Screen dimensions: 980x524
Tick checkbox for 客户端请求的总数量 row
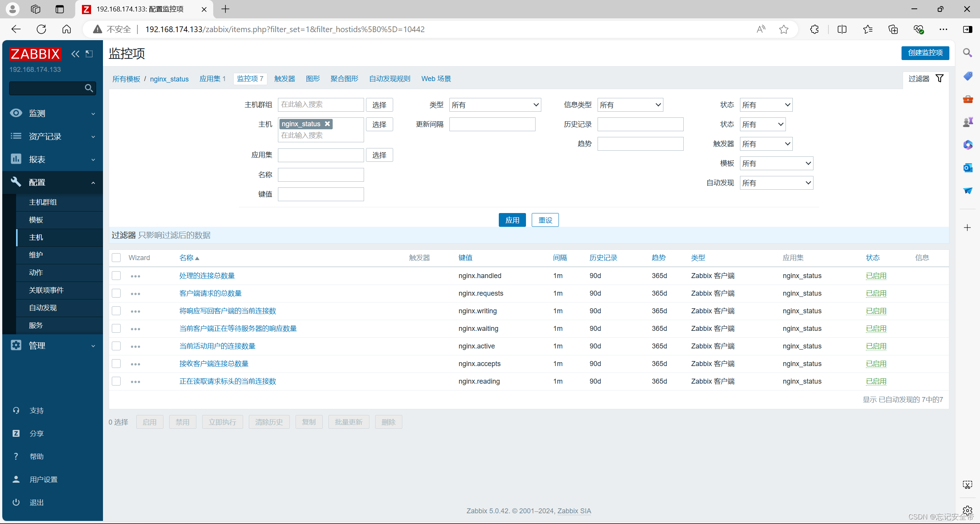point(116,293)
